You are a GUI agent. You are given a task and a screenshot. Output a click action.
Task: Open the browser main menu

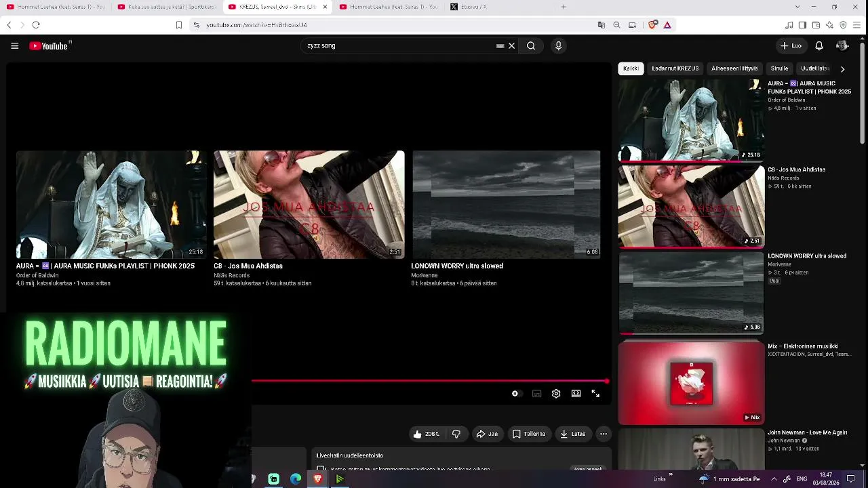coord(857,25)
